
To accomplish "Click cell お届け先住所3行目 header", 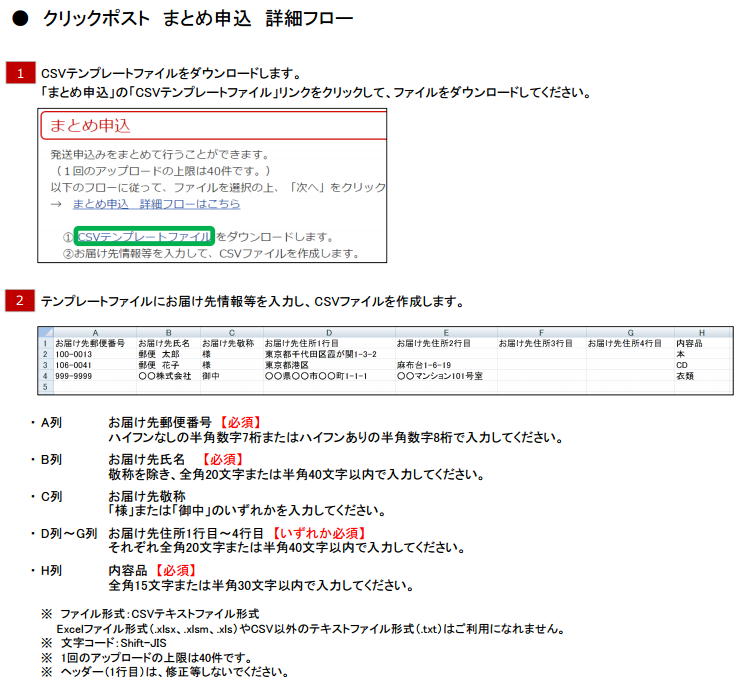I will click(x=541, y=343).
